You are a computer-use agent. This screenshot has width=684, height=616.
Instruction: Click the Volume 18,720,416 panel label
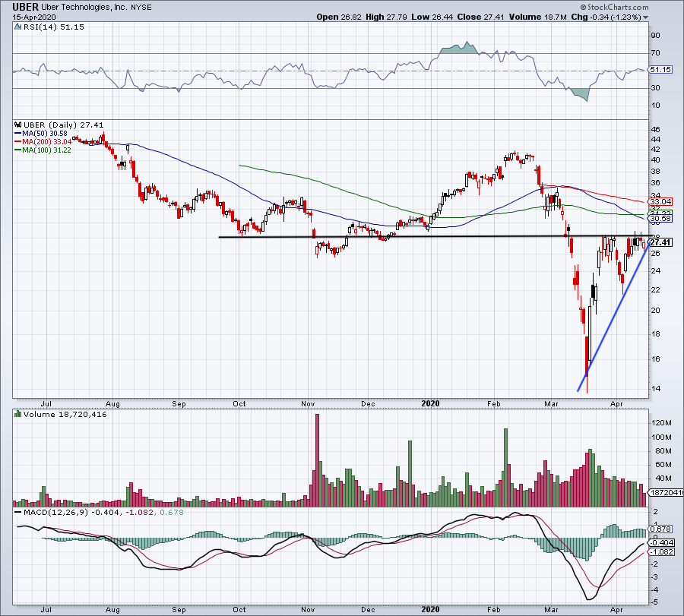(65, 414)
